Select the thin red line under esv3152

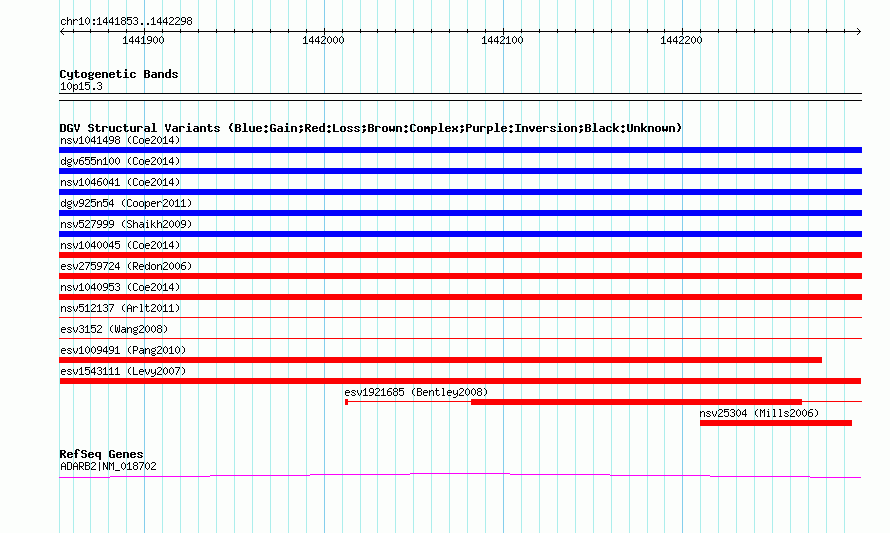pyautogui.click(x=460, y=338)
